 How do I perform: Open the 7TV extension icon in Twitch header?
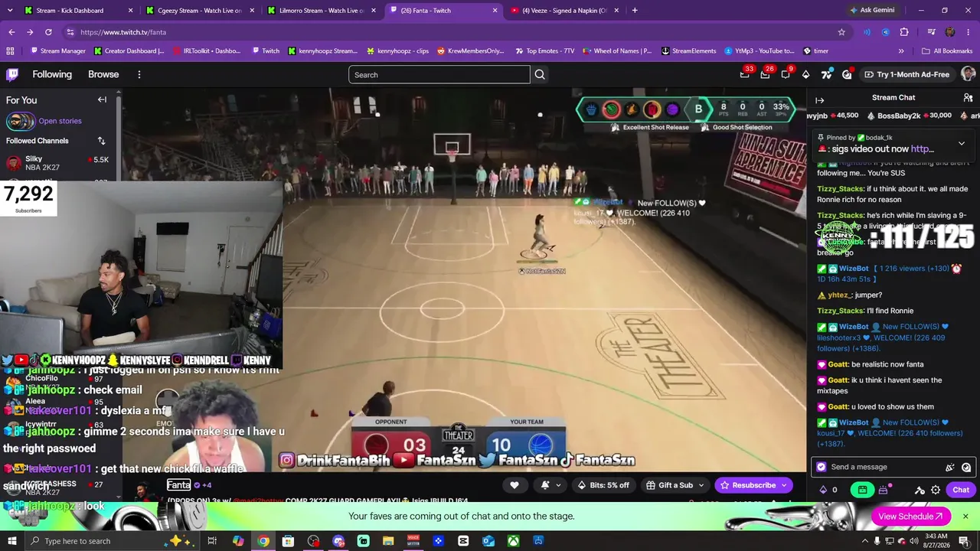(x=826, y=74)
